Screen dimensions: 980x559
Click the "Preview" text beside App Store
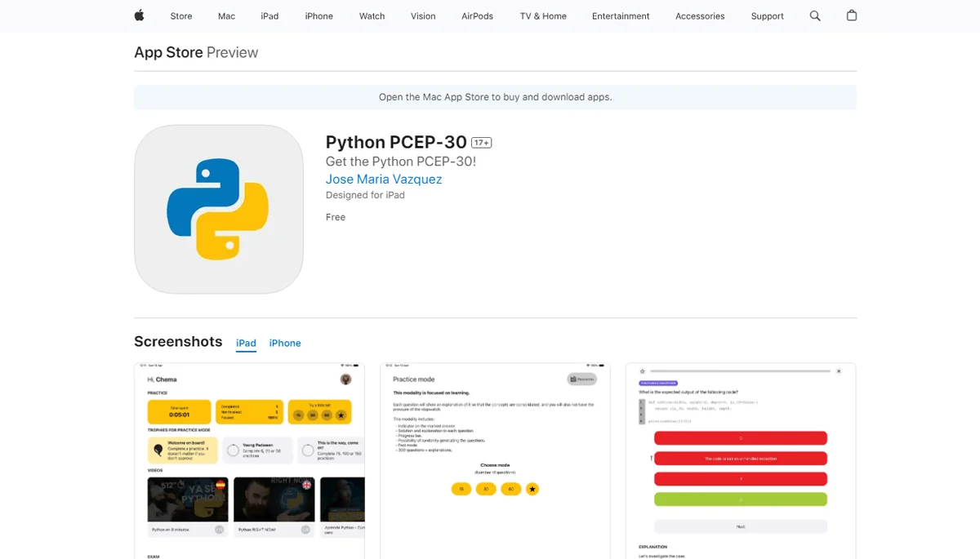tap(232, 52)
